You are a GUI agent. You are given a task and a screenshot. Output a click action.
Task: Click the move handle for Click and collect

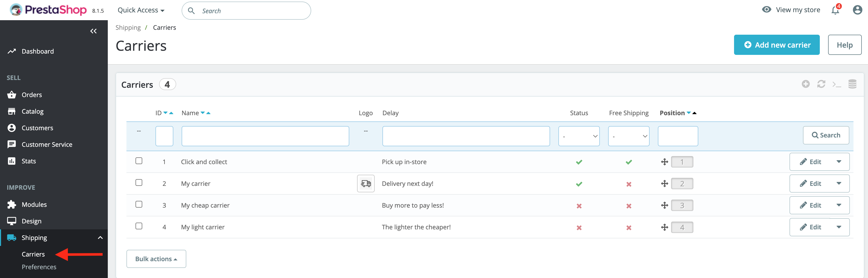665,162
